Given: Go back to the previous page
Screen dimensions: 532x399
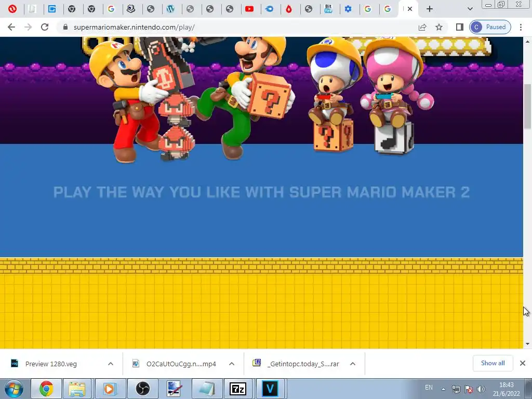Looking at the screenshot, I should tap(11, 27).
